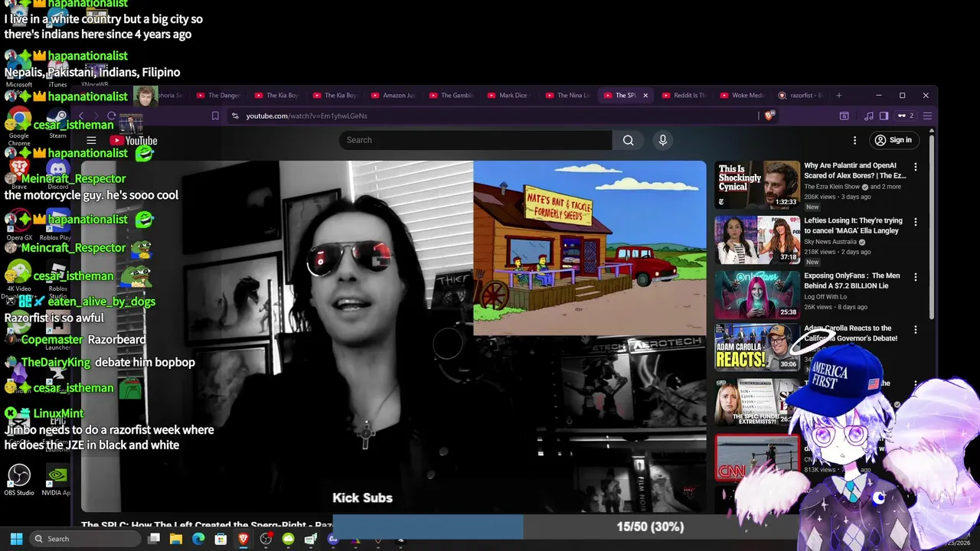Open Brave Shields lion icon
The width and height of the screenshot is (980, 551).
[x=769, y=116]
